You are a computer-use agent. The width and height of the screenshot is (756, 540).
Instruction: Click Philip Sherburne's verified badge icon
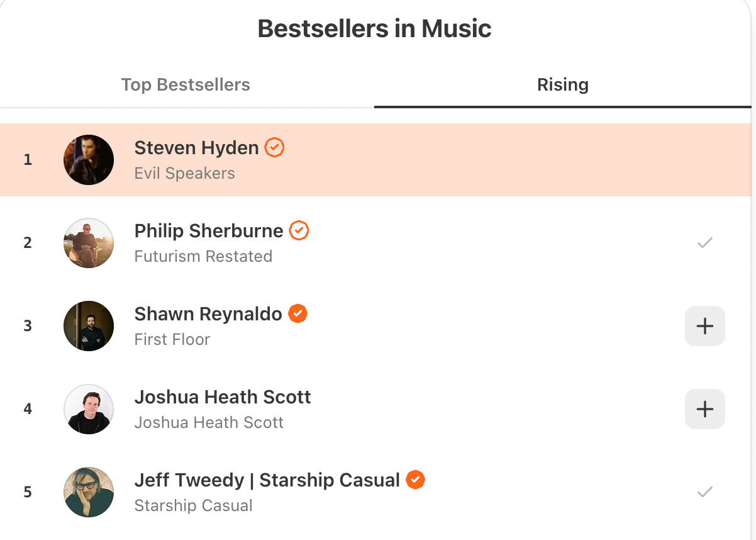coord(299,231)
